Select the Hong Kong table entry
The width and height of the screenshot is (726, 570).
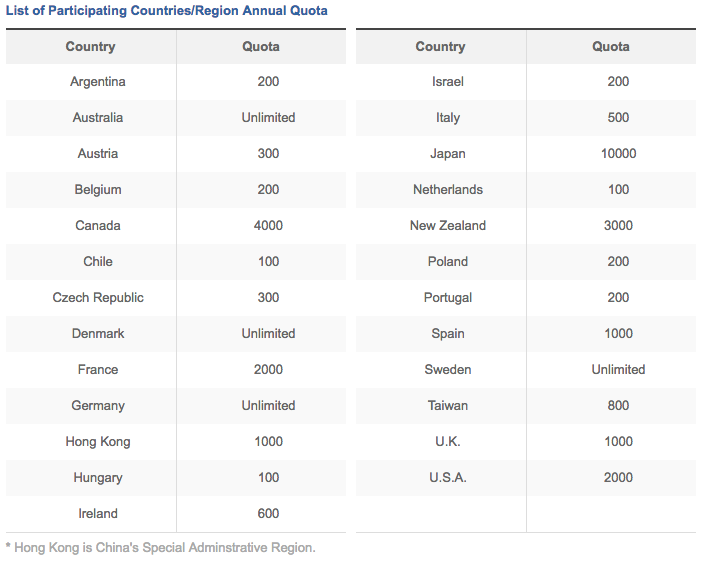pyautogui.click(x=98, y=441)
